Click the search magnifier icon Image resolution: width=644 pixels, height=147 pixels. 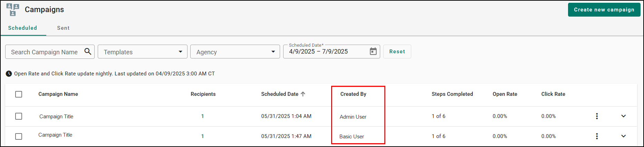[88, 52]
